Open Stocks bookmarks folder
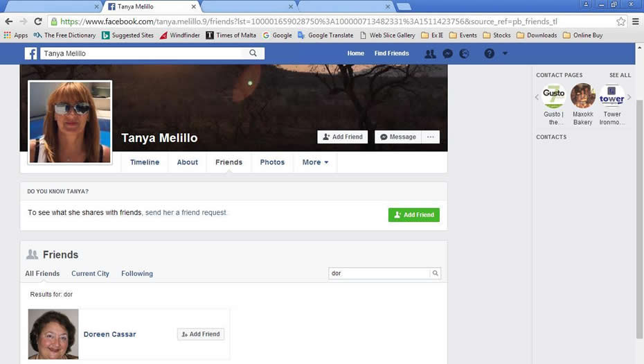Screen dimensions: 644x364 497,35
